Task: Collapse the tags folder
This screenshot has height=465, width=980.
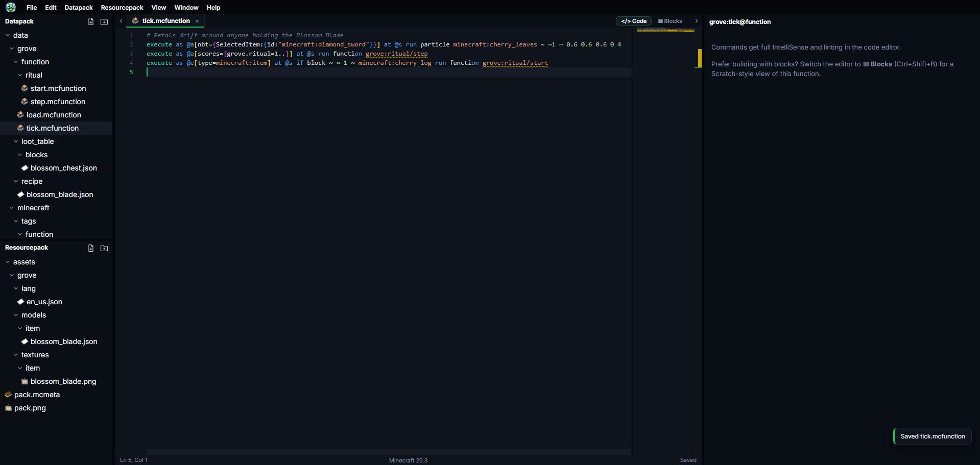Action: coord(16,221)
